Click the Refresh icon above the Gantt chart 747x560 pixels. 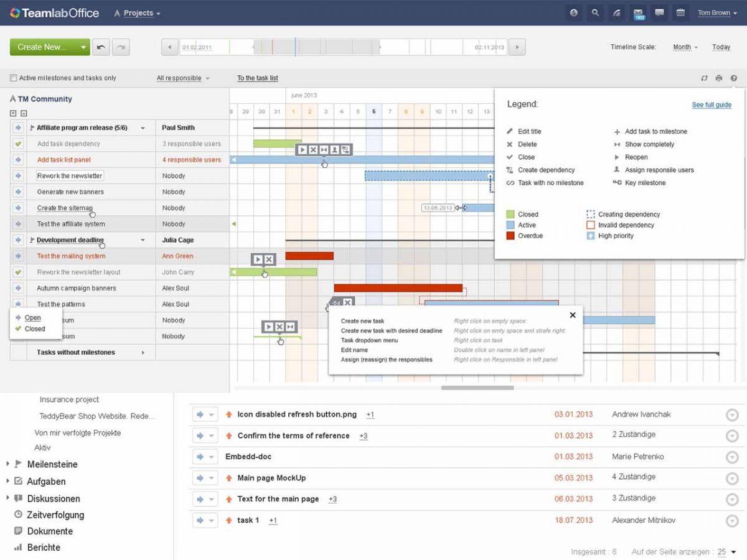[x=704, y=78]
